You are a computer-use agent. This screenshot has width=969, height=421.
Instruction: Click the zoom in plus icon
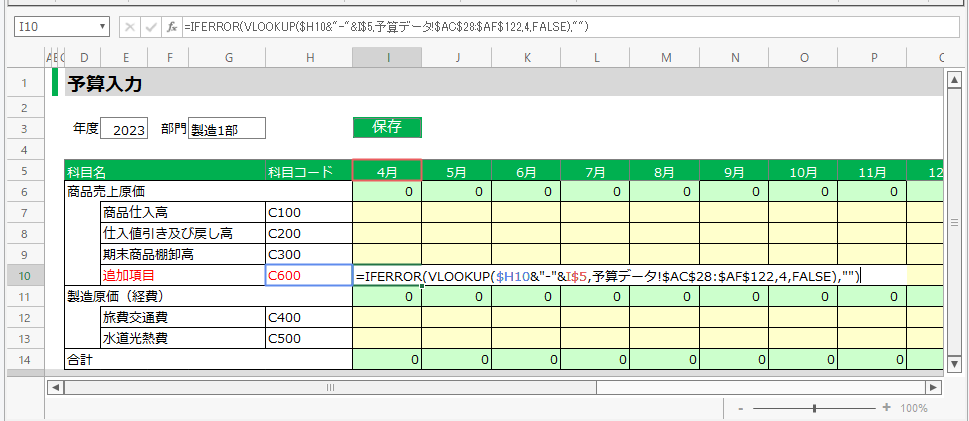coord(886,408)
